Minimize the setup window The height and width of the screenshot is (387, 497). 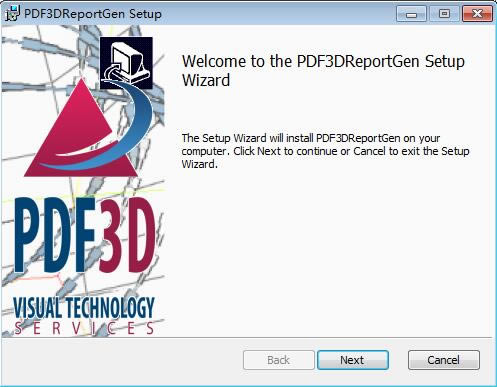(x=411, y=14)
